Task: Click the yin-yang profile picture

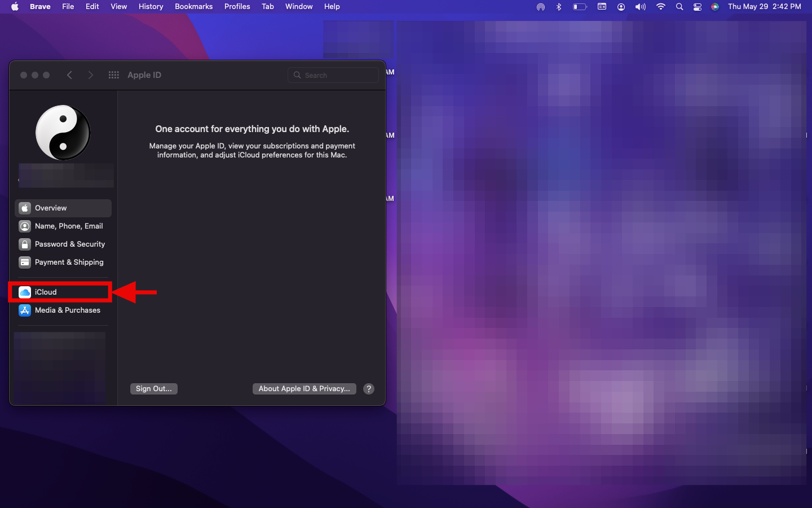Action: click(63, 133)
